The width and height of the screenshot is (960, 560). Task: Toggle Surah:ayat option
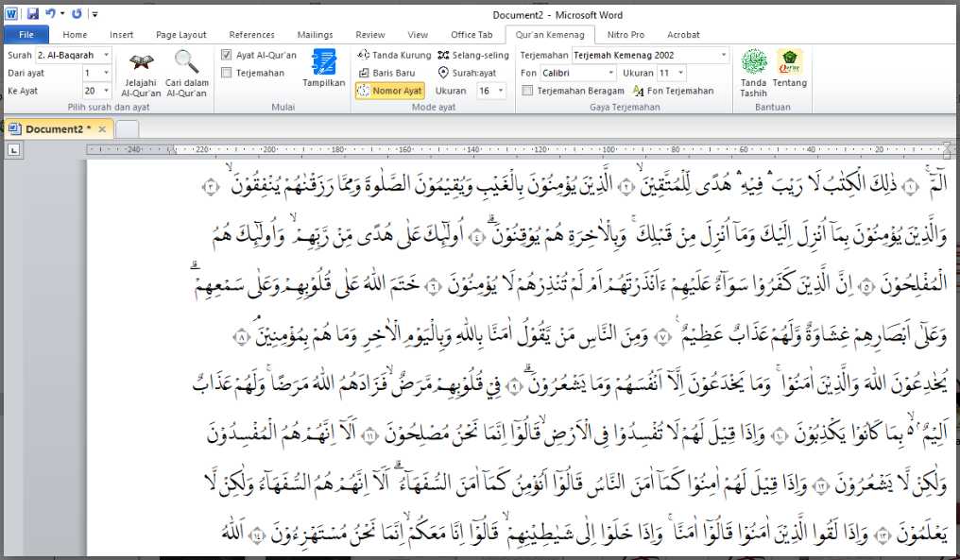click(467, 73)
